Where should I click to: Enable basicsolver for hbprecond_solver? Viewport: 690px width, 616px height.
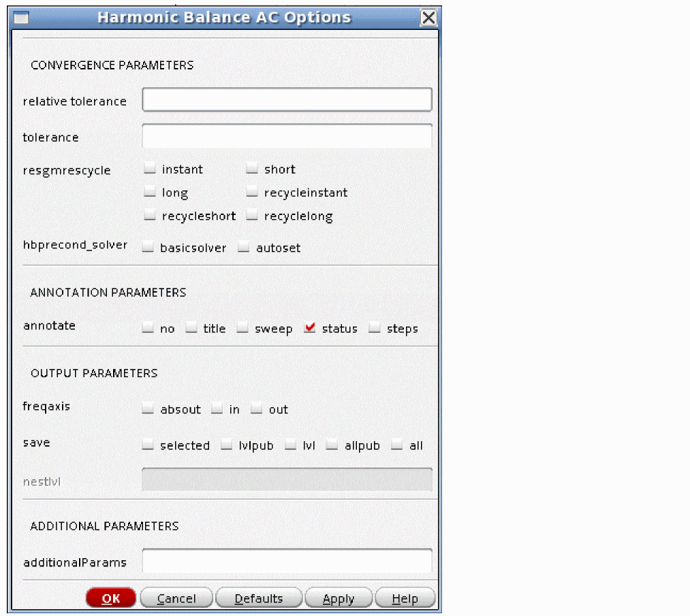coord(148,247)
